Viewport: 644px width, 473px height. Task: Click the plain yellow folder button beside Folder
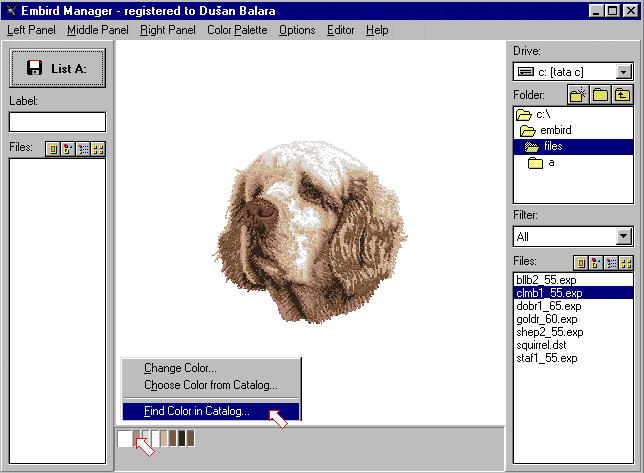click(x=600, y=95)
